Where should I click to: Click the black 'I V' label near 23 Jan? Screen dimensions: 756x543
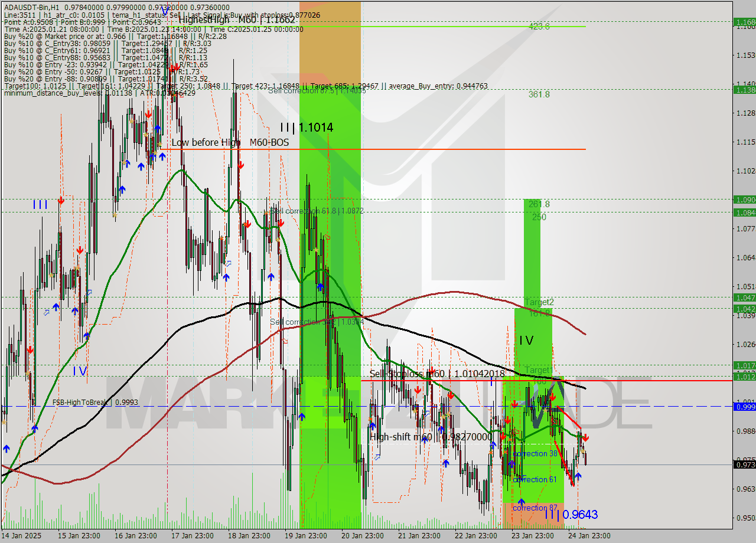[x=526, y=341]
